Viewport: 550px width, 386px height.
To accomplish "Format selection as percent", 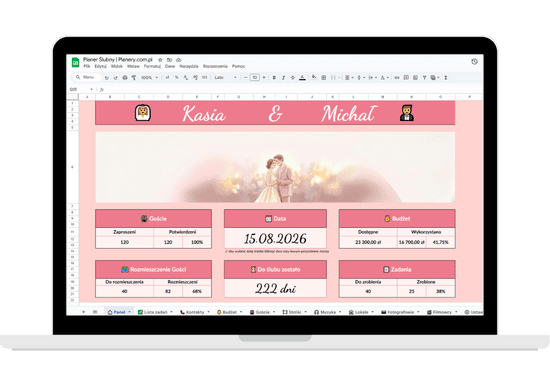I will point(176,78).
